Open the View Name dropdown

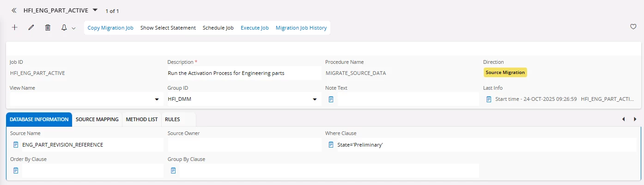pyautogui.click(x=157, y=99)
